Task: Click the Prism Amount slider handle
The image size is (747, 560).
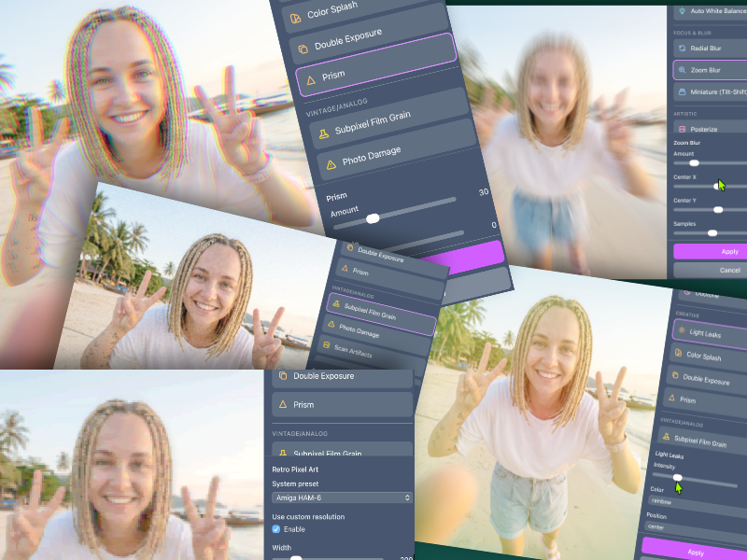Action: (x=373, y=218)
